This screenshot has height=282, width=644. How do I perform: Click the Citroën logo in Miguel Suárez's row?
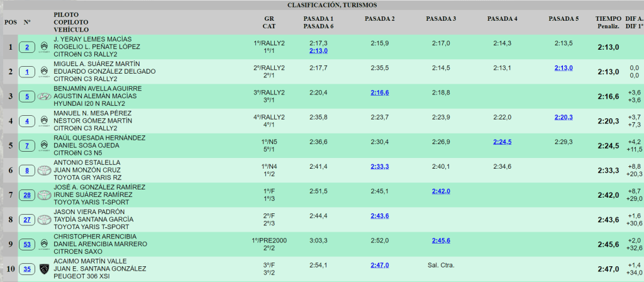pyautogui.click(x=44, y=72)
